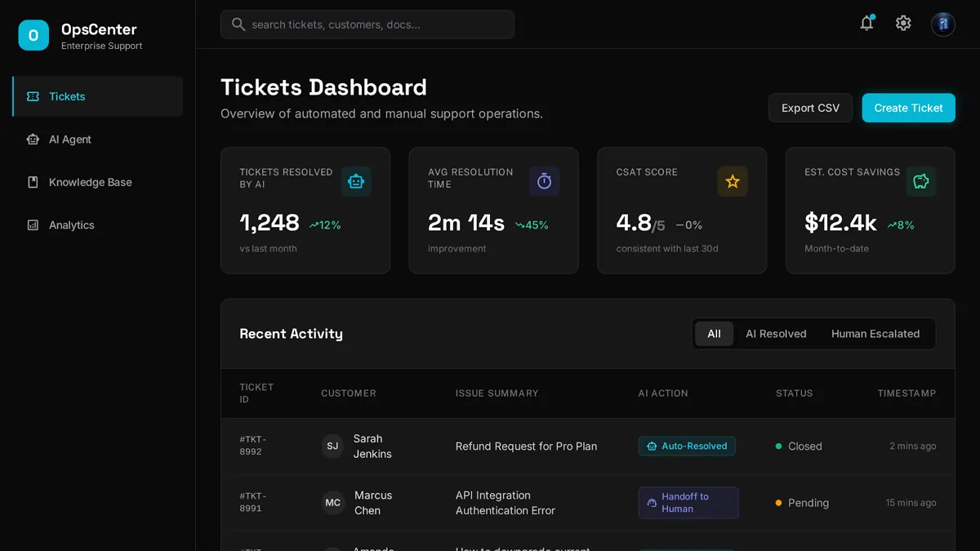
Task: Click the Recent Activity heading
Action: (291, 334)
